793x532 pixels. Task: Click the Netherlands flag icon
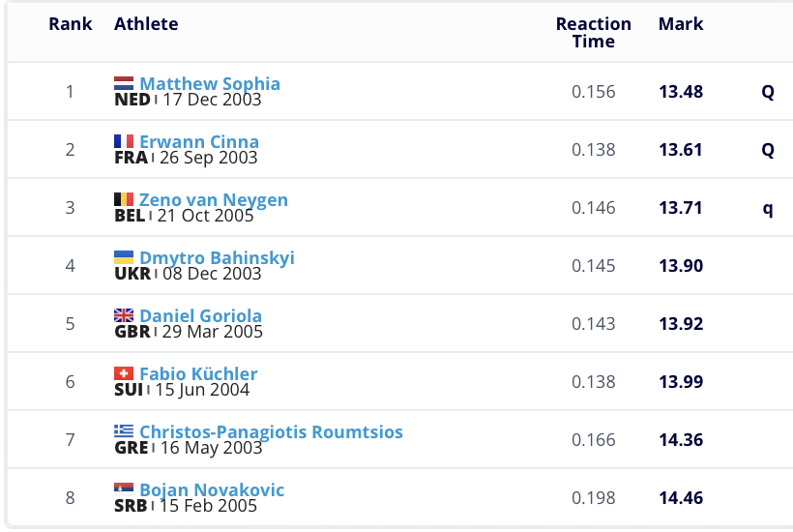pyautogui.click(x=124, y=84)
